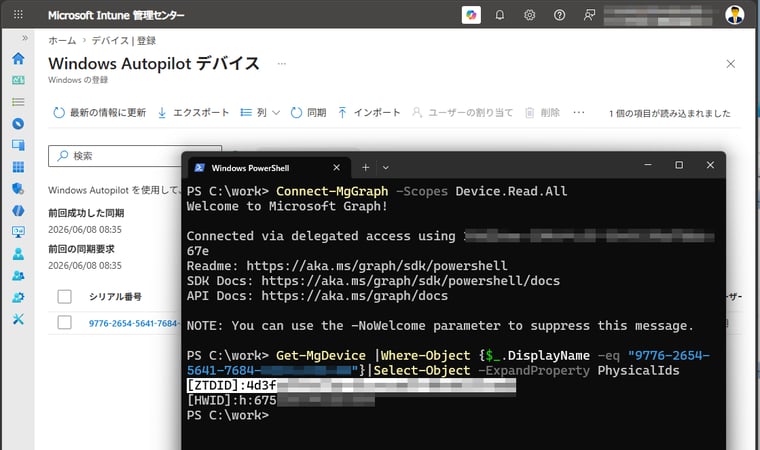The width and height of the screenshot is (760, 450).
Task: Open the blue leaf-shaped sidebar icon below the shield
Action: 18,210
